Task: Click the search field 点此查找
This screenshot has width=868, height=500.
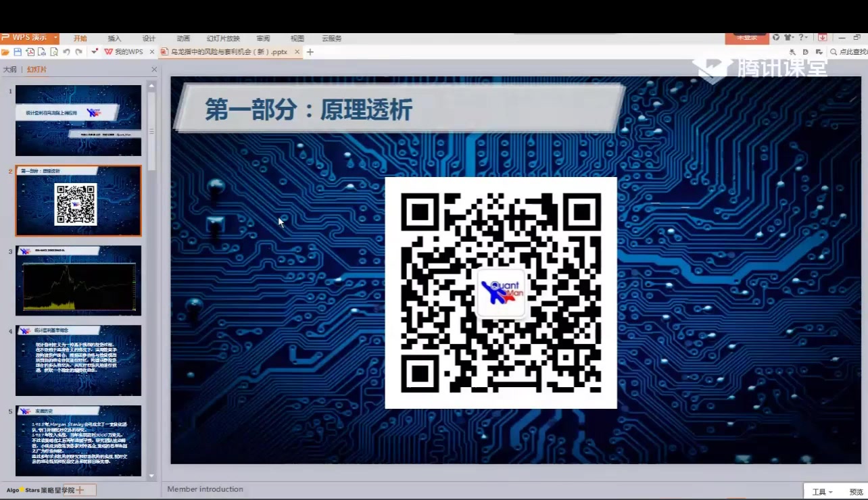Action: (853, 52)
